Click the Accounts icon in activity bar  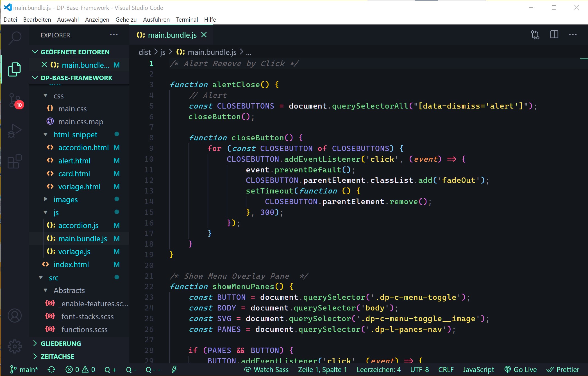[15, 316]
